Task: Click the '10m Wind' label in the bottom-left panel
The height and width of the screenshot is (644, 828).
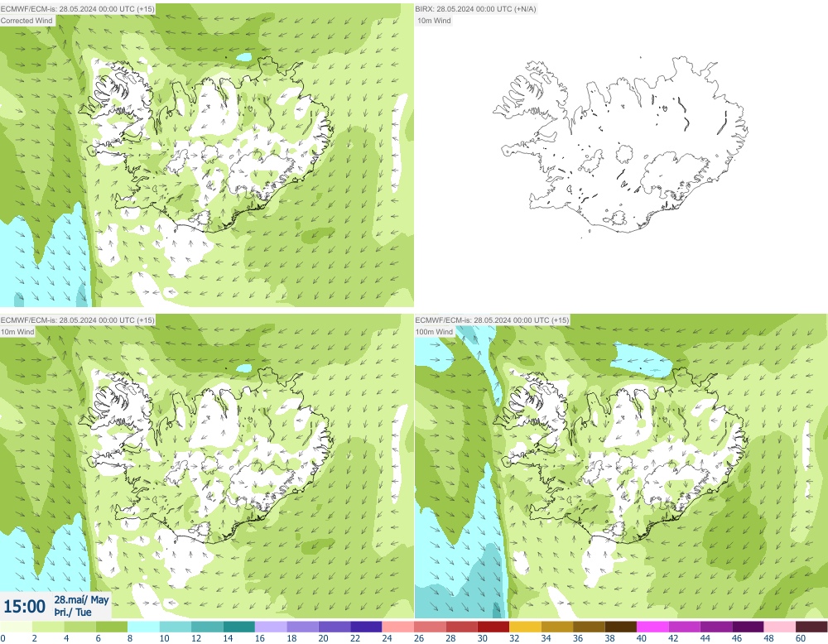Action: click(x=17, y=331)
